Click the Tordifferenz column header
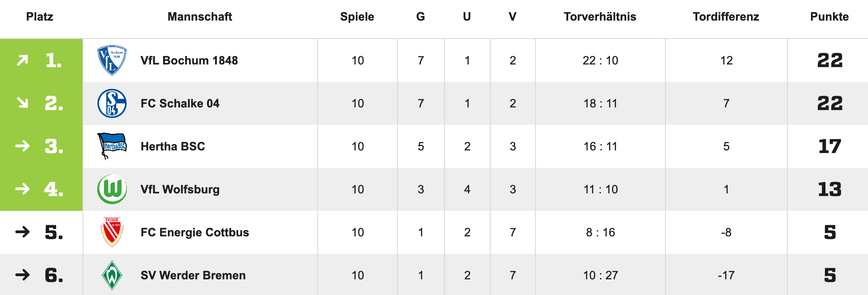The height and width of the screenshot is (295, 868). click(x=725, y=17)
